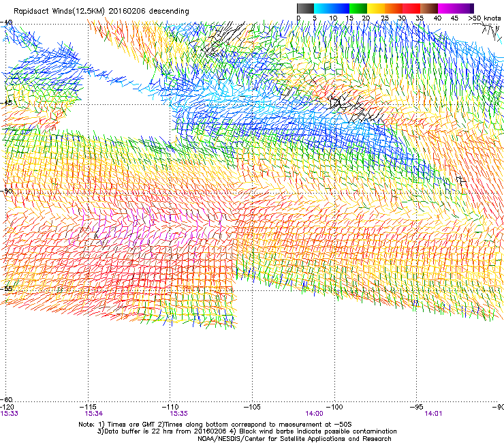Click the -45 latitude axis label
The width and height of the screenshot is (504, 443).
[x=6, y=104]
